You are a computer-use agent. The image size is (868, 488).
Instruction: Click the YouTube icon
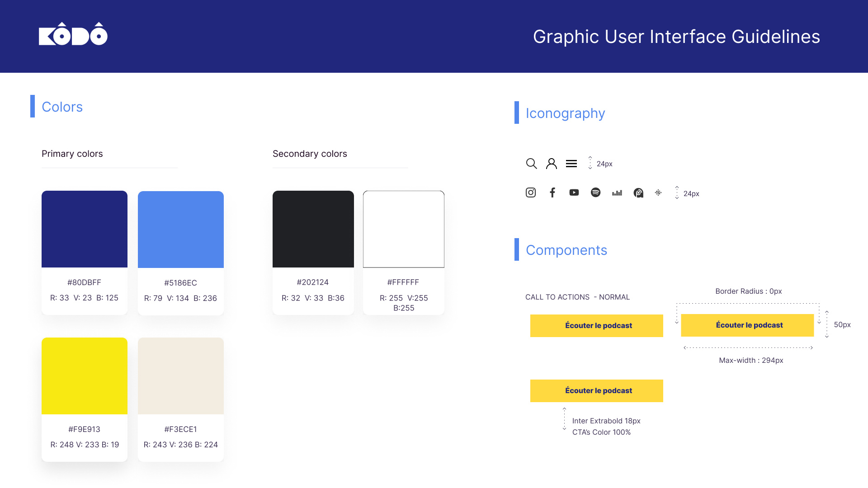pos(574,192)
